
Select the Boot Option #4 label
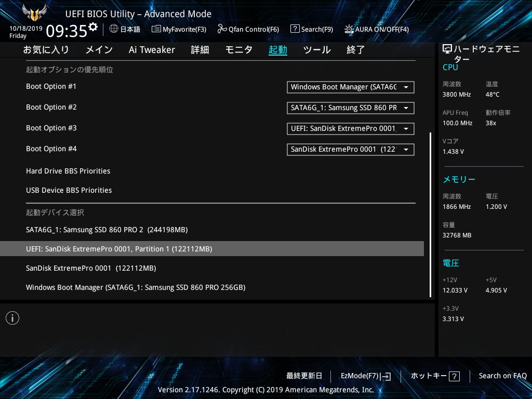(x=51, y=149)
